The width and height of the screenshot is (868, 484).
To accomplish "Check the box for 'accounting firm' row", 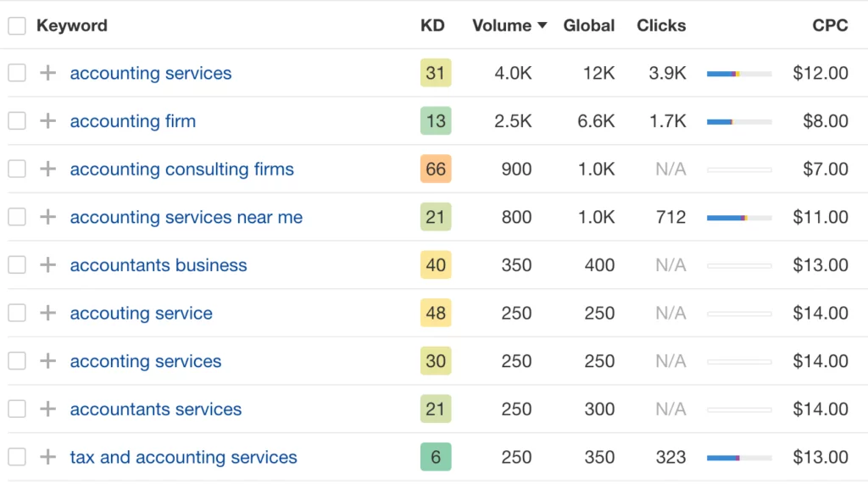I will coord(17,121).
